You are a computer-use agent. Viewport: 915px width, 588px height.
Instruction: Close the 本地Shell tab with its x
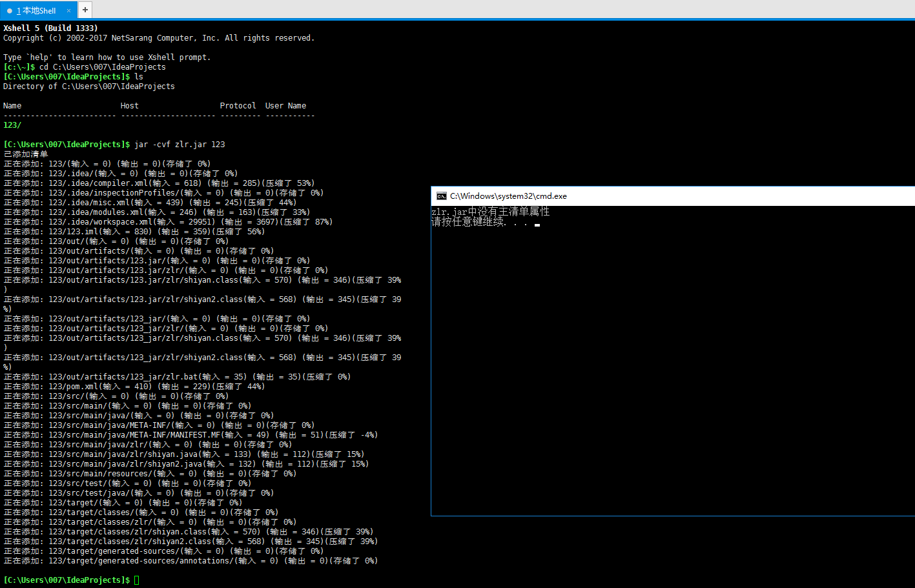(x=68, y=10)
